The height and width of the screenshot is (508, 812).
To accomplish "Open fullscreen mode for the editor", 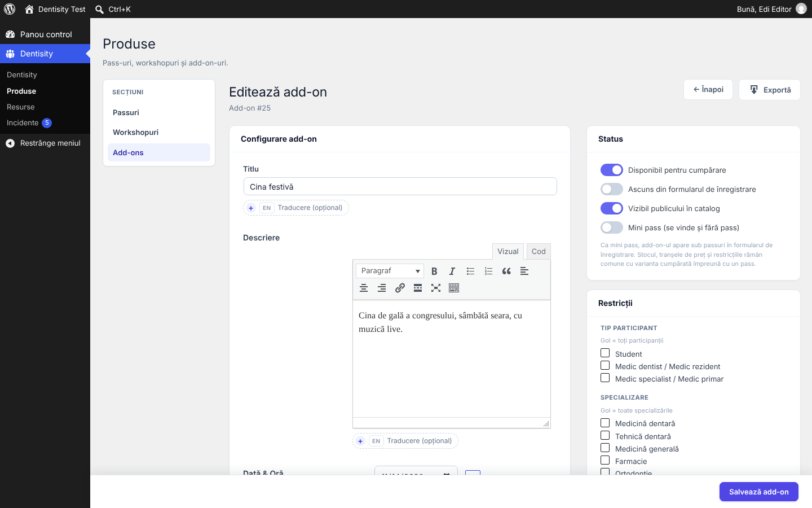I will coord(436,288).
